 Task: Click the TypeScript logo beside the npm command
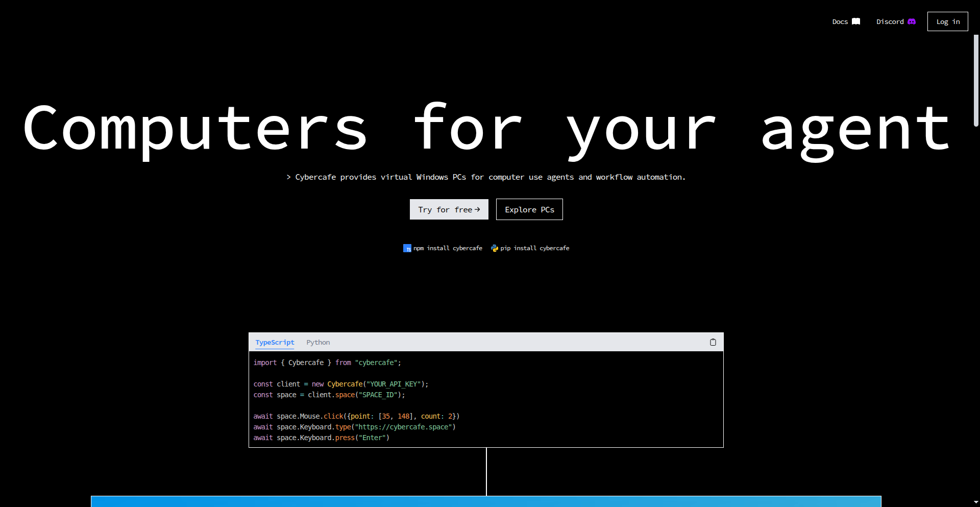(407, 248)
